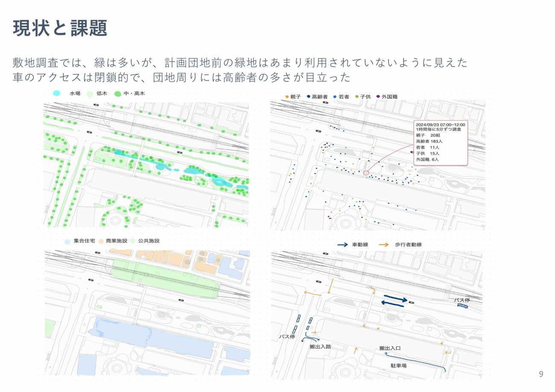Select the light green 低木 legend swatch
Image resolution: width=555 pixels, height=392 pixels.
(90, 93)
